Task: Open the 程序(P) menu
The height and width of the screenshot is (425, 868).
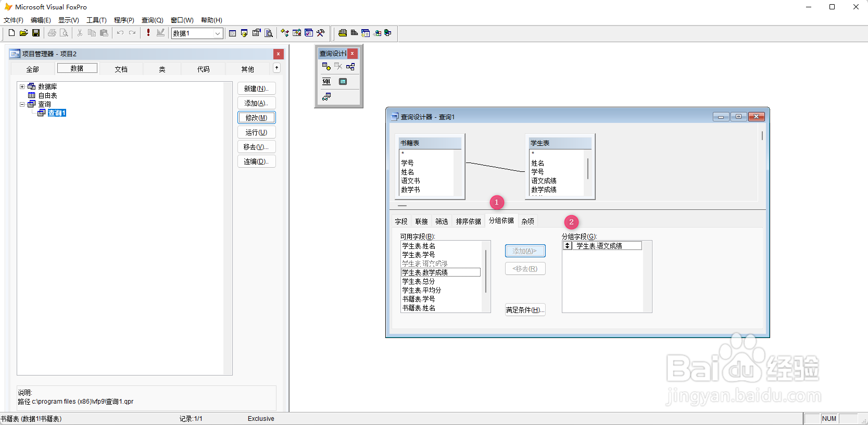Action: [x=124, y=20]
